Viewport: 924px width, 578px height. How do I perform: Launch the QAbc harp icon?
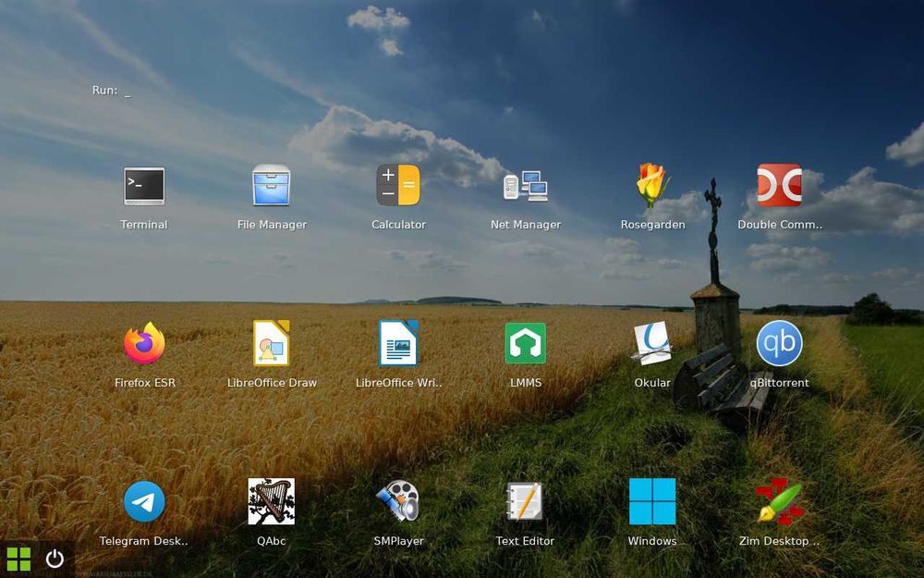click(271, 501)
